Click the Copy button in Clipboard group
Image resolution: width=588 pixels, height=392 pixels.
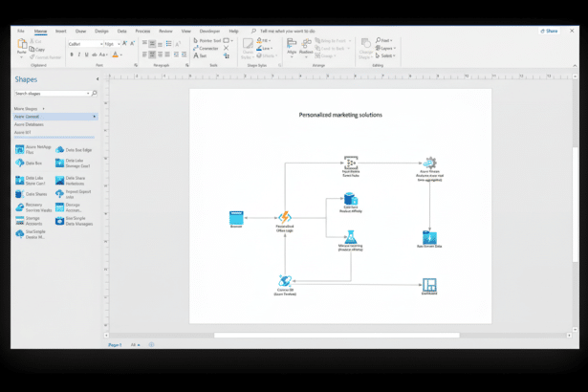tap(37, 49)
